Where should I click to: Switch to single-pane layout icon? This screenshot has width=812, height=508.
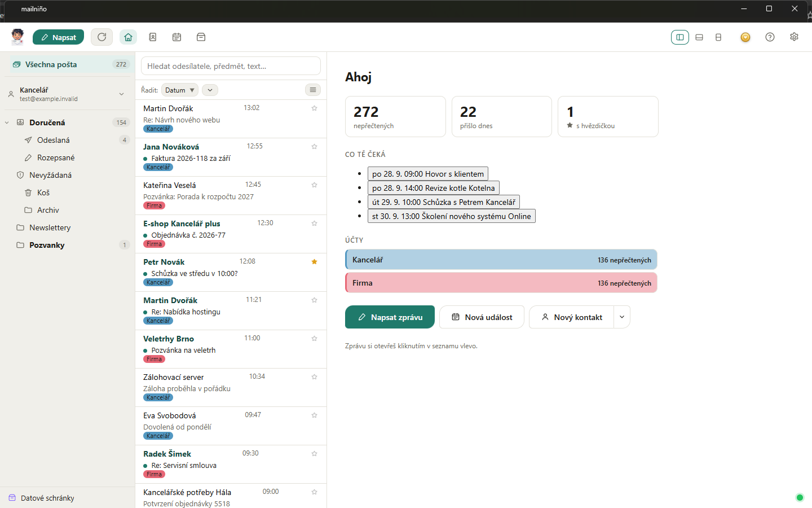[x=718, y=37]
